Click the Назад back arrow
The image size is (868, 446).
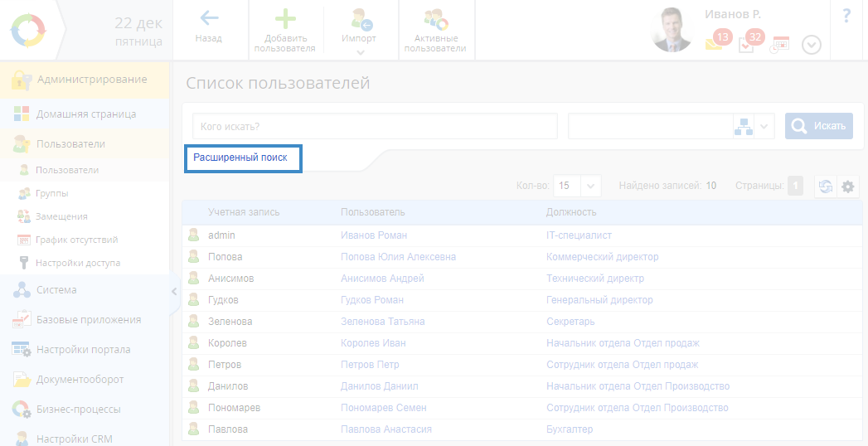209,18
